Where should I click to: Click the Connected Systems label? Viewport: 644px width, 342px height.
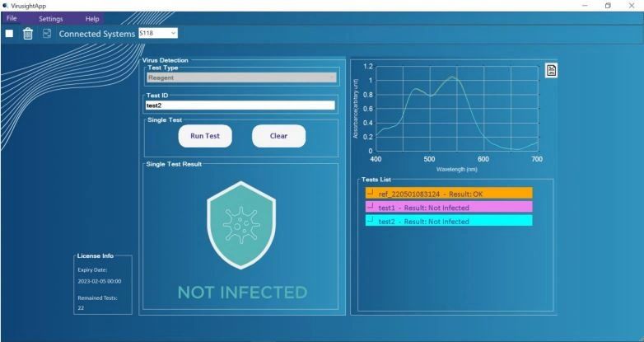click(x=97, y=34)
